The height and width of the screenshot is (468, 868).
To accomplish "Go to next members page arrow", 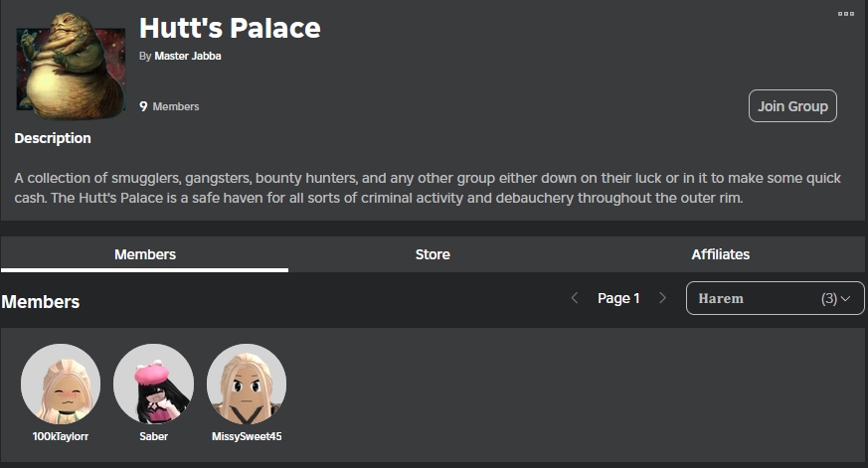I will coord(662,298).
